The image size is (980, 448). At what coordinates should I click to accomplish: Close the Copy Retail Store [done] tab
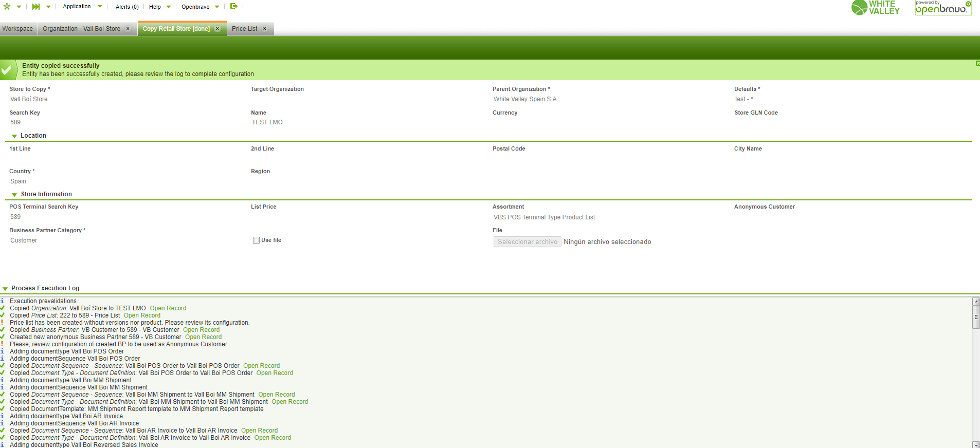(x=217, y=29)
